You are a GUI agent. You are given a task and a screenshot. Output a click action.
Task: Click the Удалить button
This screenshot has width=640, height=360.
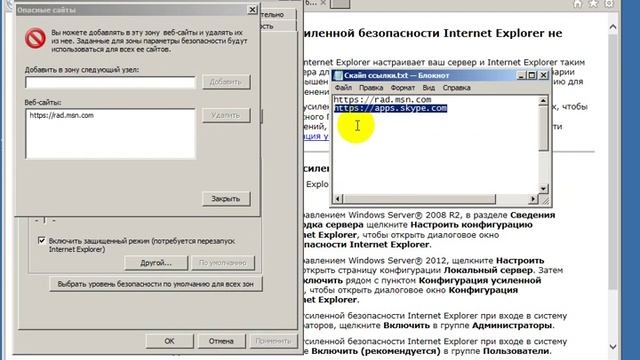point(226,116)
